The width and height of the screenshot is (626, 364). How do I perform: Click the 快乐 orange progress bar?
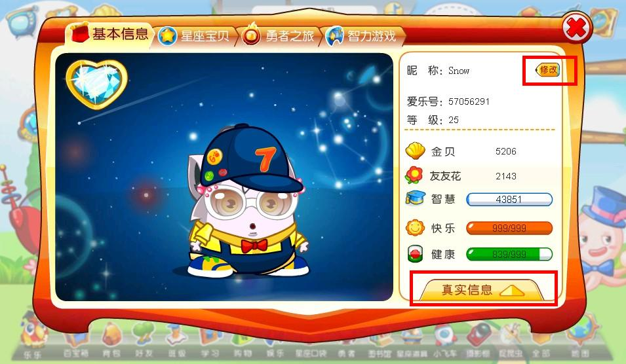tap(509, 228)
